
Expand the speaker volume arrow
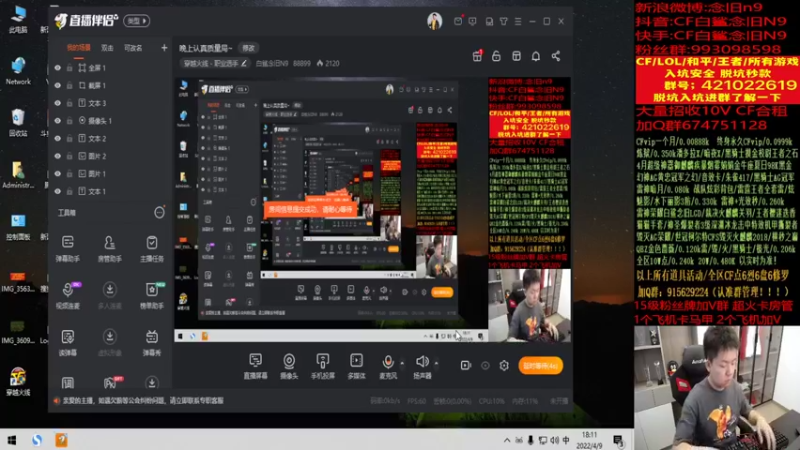[x=436, y=363]
